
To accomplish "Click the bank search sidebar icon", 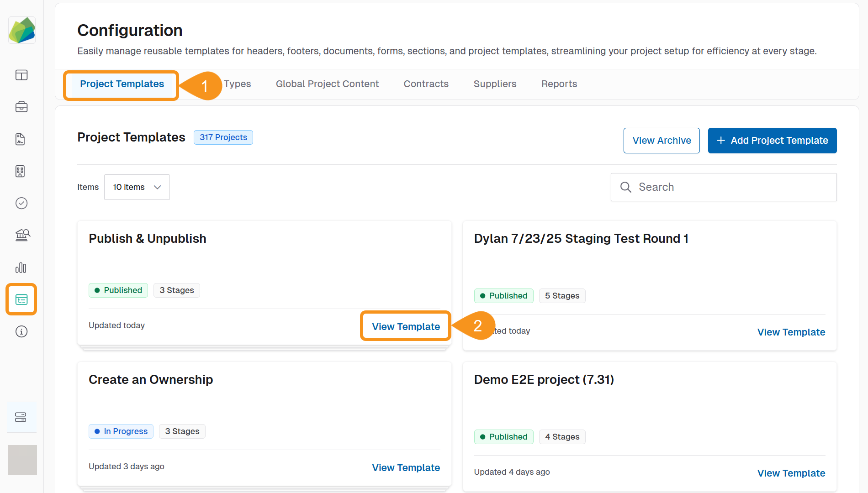I will click(22, 235).
